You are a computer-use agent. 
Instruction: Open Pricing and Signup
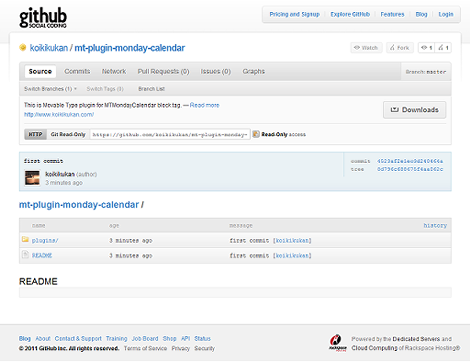(294, 14)
